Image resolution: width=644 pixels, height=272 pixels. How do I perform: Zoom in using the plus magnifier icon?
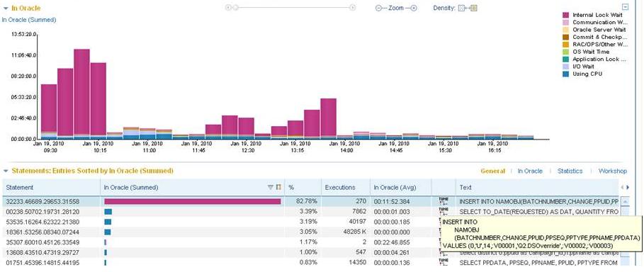[414, 8]
